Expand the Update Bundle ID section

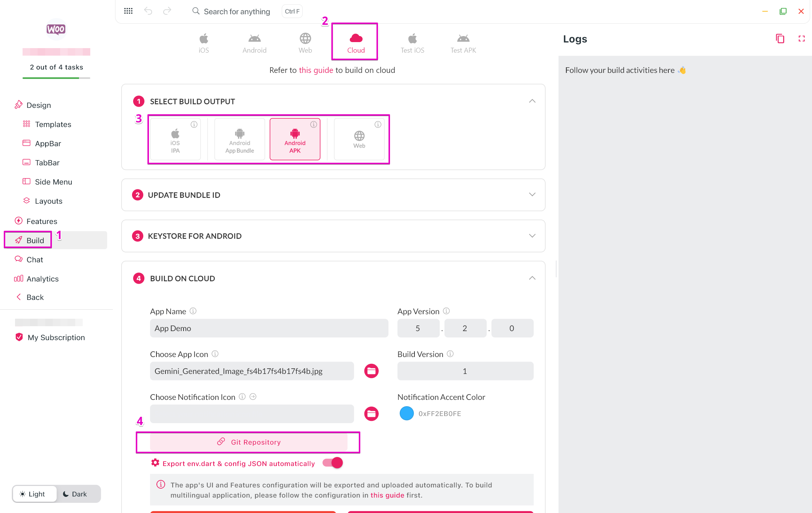pos(532,195)
